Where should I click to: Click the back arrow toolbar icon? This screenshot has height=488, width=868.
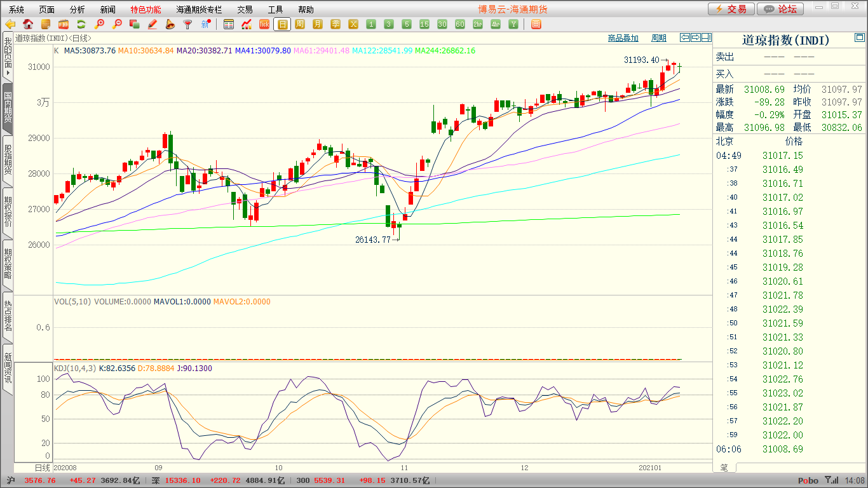pyautogui.click(x=10, y=24)
